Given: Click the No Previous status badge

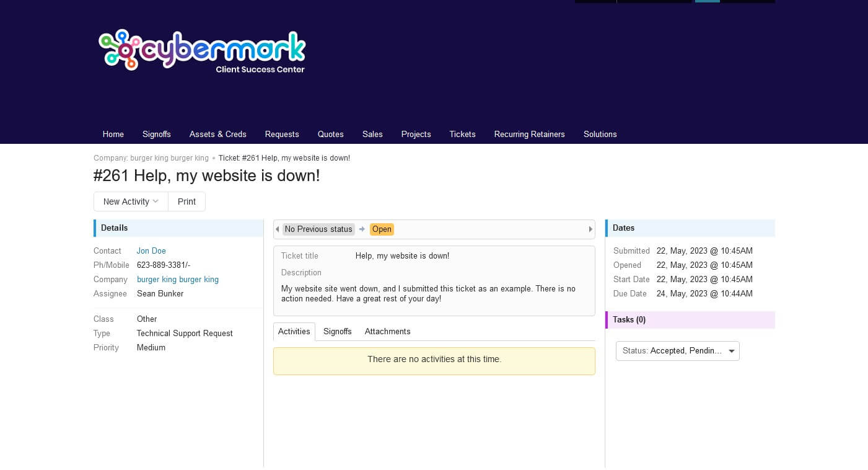Looking at the screenshot, I should point(318,229).
